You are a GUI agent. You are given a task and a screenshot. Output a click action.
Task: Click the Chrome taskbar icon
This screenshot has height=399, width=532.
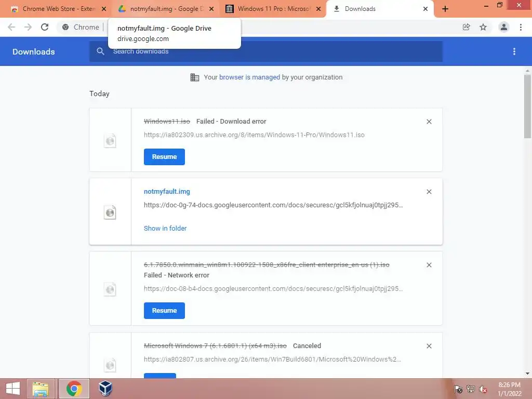(74, 389)
